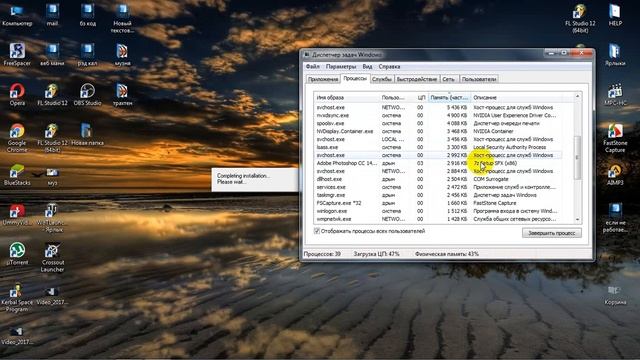The width and height of the screenshot is (640, 360).
Task: Click the Загрузка ЦП: 47% status text
Action: (x=376, y=254)
